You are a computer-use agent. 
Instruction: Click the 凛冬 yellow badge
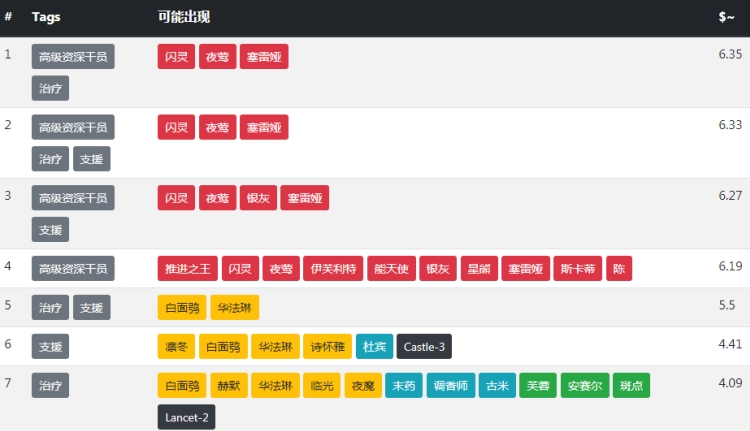click(x=176, y=346)
